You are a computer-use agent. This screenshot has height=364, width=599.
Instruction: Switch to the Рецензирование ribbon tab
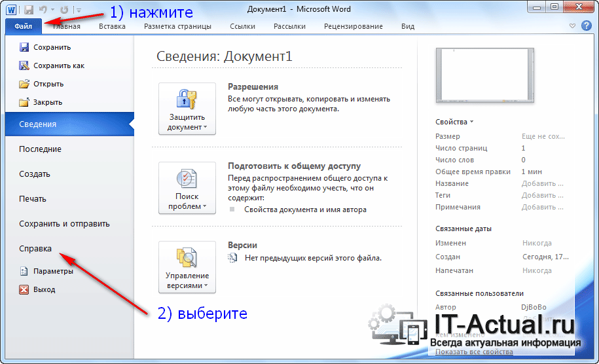coord(354,26)
